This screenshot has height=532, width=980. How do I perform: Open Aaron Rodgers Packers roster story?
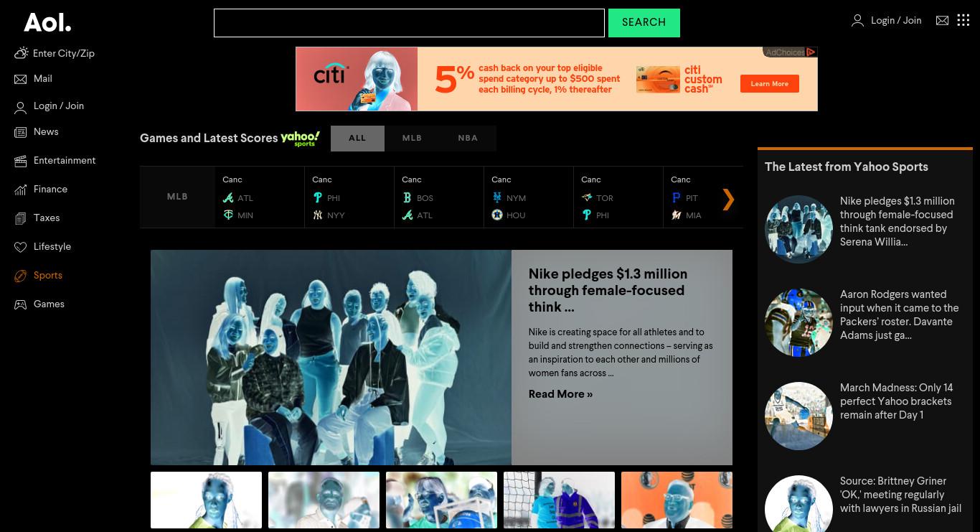click(900, 314)
